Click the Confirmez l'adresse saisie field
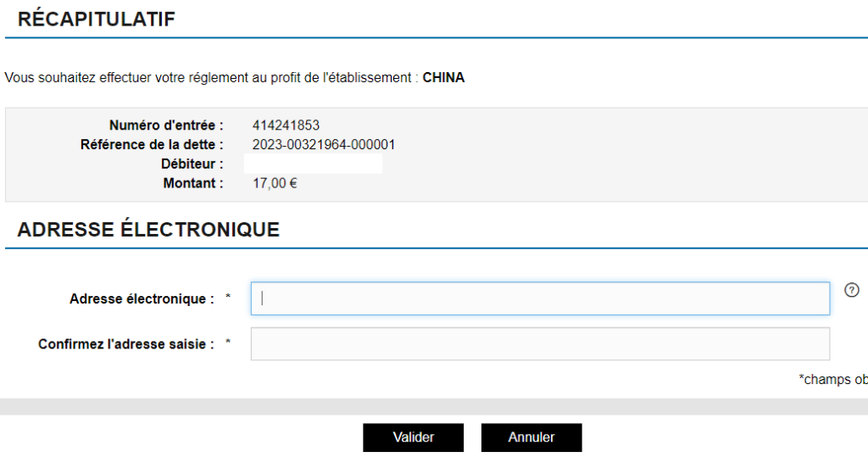 (x=540, y=344)
